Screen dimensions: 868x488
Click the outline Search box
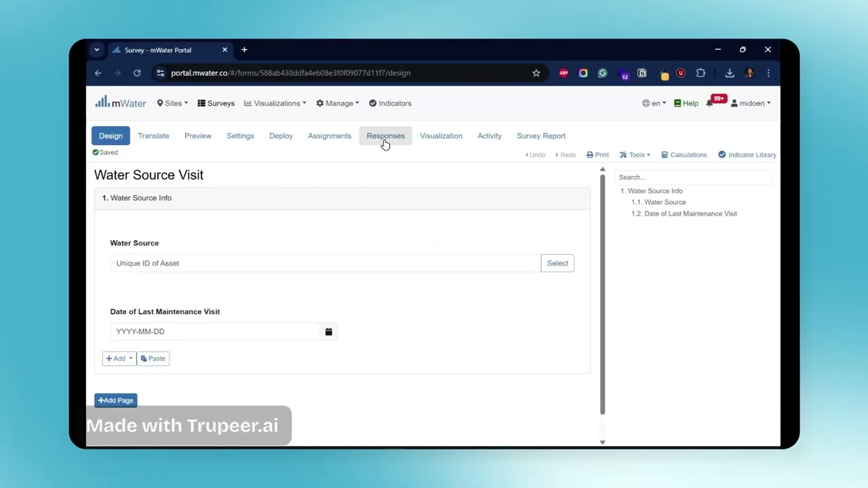pyautogui.click(x=694, y=178)
